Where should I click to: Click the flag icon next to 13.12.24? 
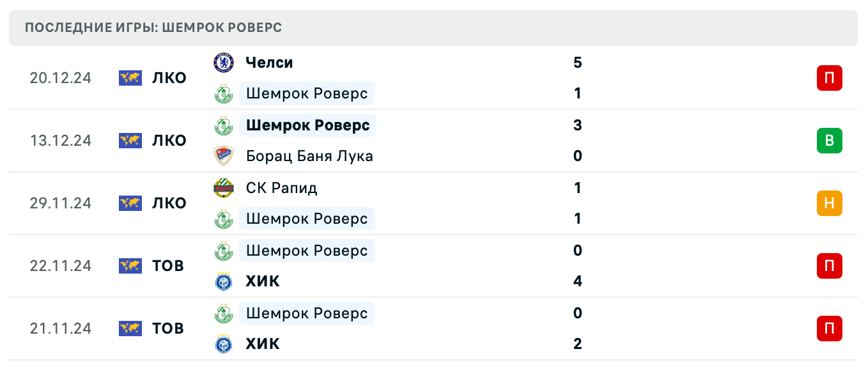(x=130, y=140)
